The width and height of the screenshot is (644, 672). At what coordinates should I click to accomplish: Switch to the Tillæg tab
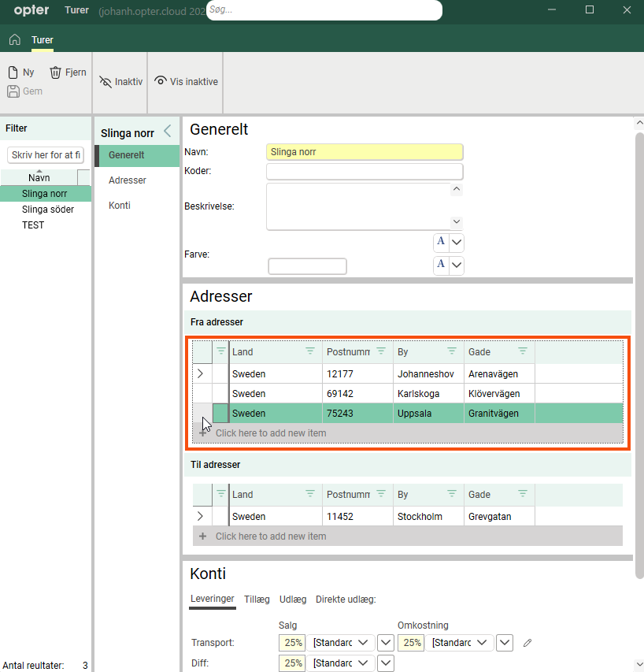coord(256,599)
